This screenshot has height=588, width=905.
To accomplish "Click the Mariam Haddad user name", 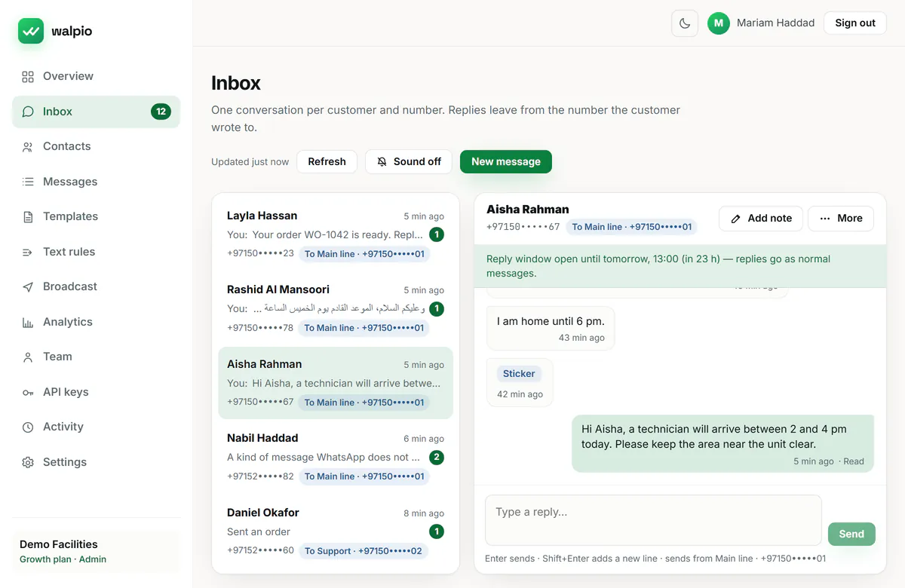I will pyautogui.click(x=775, y=23).
